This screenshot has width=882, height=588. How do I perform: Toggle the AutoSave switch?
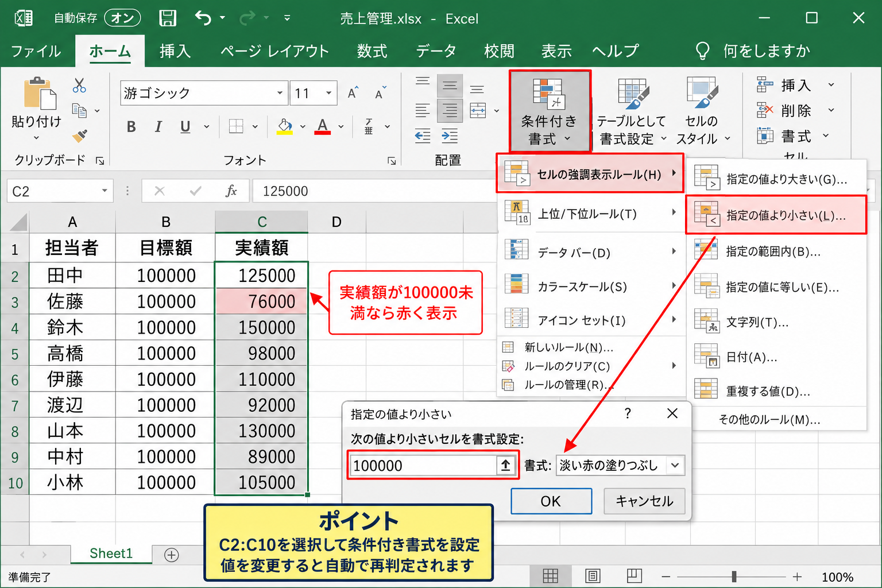click(x=122, y=18)
